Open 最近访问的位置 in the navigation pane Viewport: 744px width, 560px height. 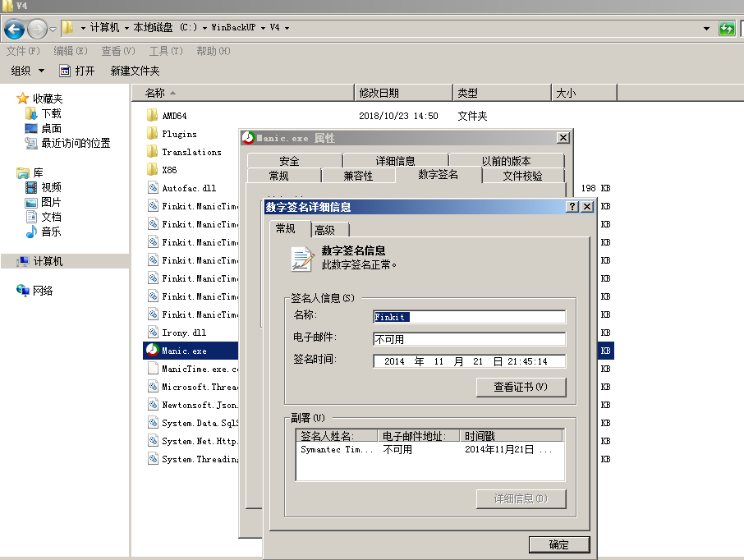[76, 143]
